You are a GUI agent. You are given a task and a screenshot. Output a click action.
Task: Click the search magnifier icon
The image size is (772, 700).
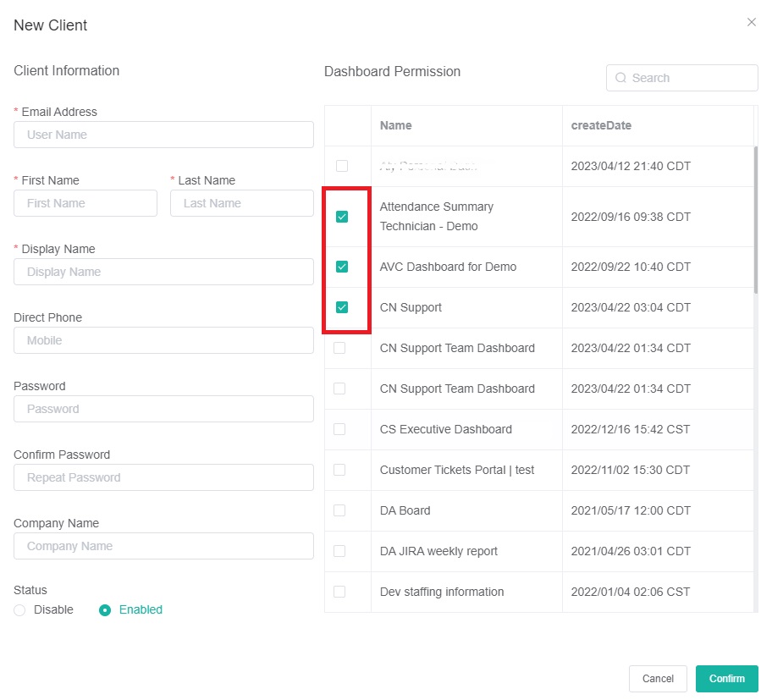pyautogui.click(x=621, y=78)
